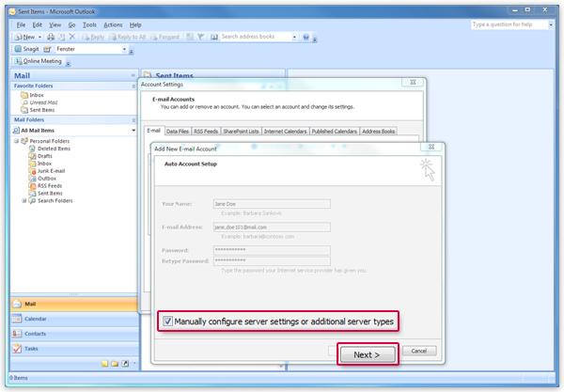Open the File menu
The image size is (564, 392).
(21, 24)
